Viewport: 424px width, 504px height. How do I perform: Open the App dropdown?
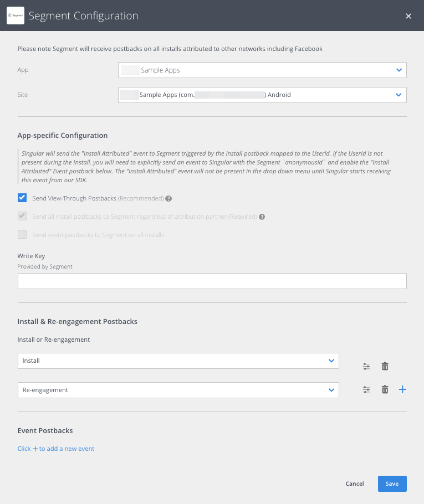click(262, 70)
